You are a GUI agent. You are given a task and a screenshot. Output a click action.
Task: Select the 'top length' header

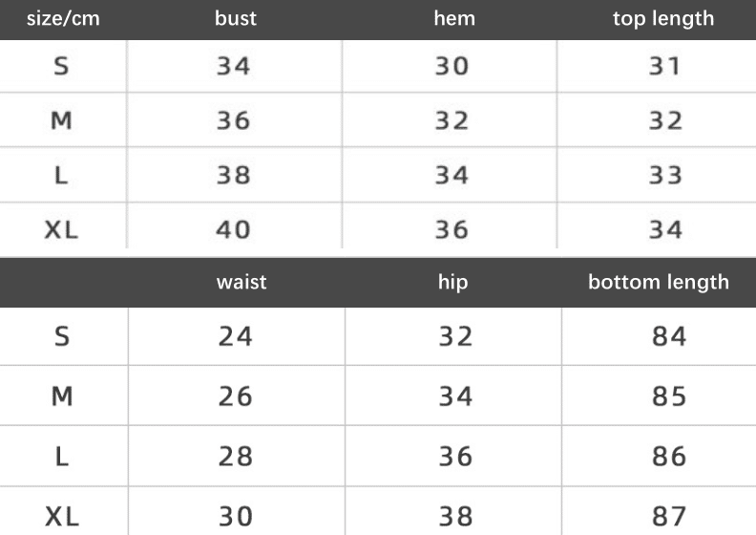(663, 19)
